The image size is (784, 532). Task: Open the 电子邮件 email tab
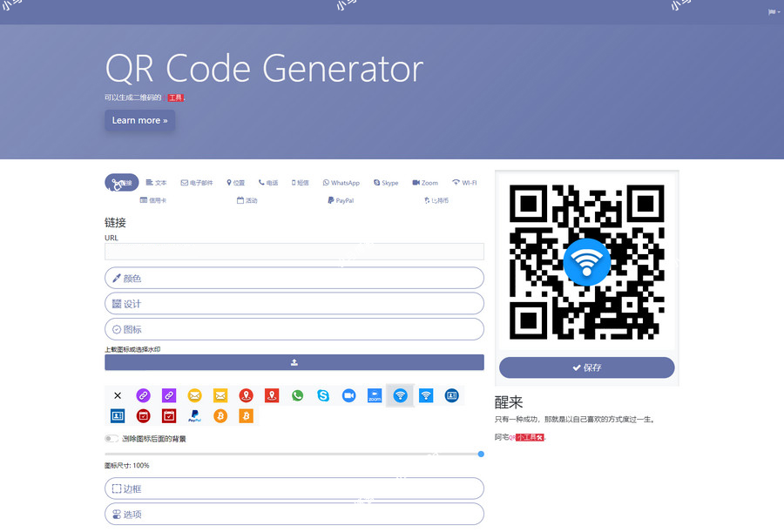197,183
